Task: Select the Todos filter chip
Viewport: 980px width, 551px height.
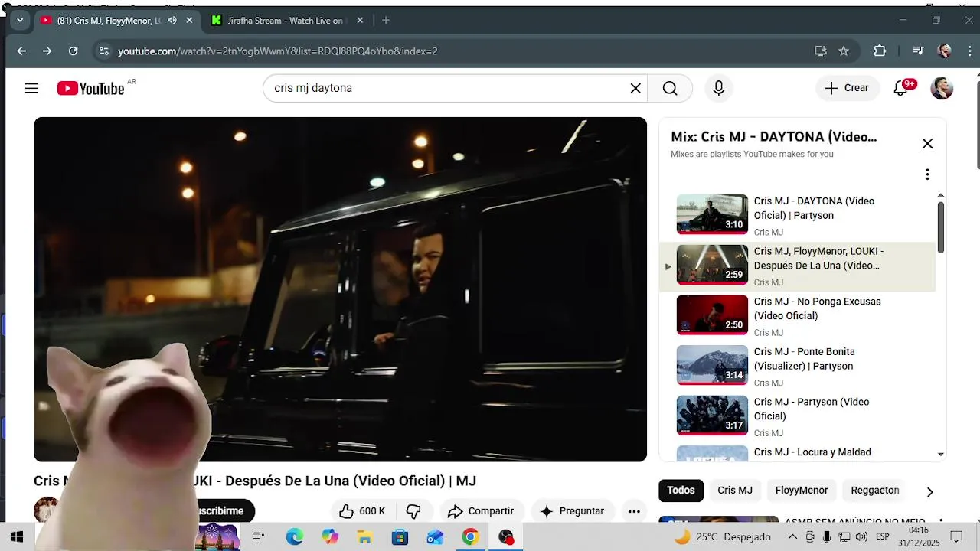Action: [x=681, y=491]
